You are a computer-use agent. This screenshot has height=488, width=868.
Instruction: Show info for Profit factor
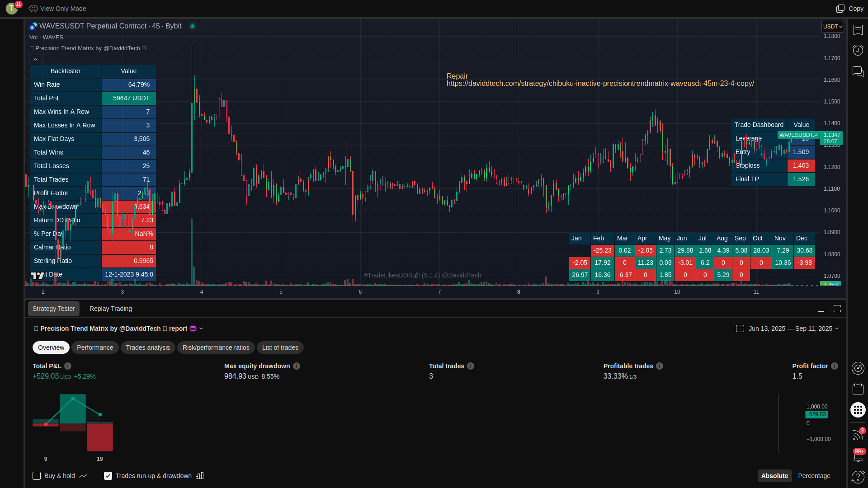(835, 366)
